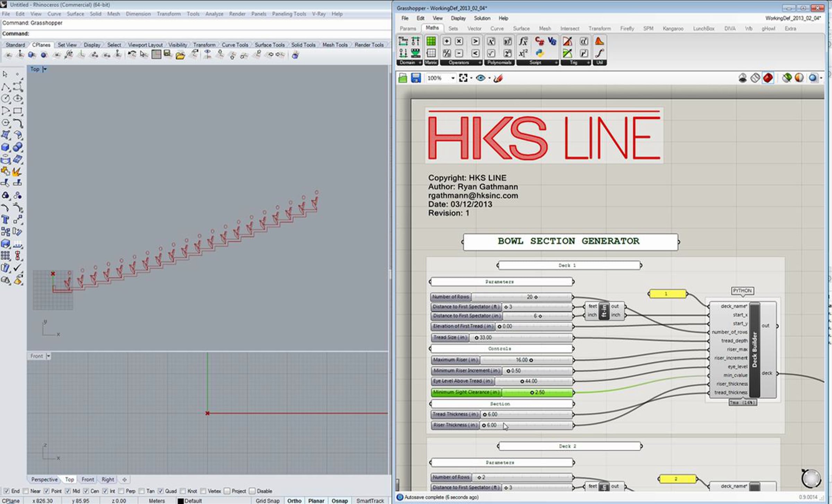Pick the f(x) expression component icon

[523, 42]
